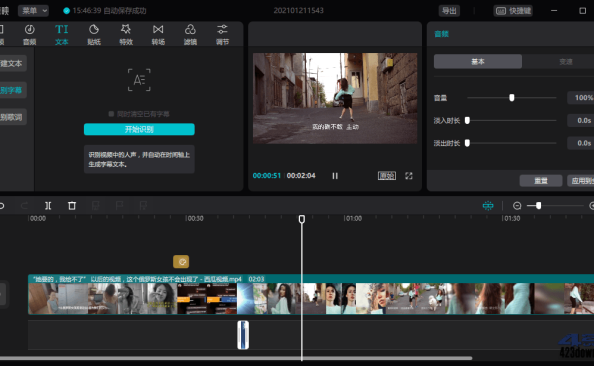Click the split clip tool in timeline toolbar
The width and height of the screenshot is (594, 366).
click(x=48, y=206)
